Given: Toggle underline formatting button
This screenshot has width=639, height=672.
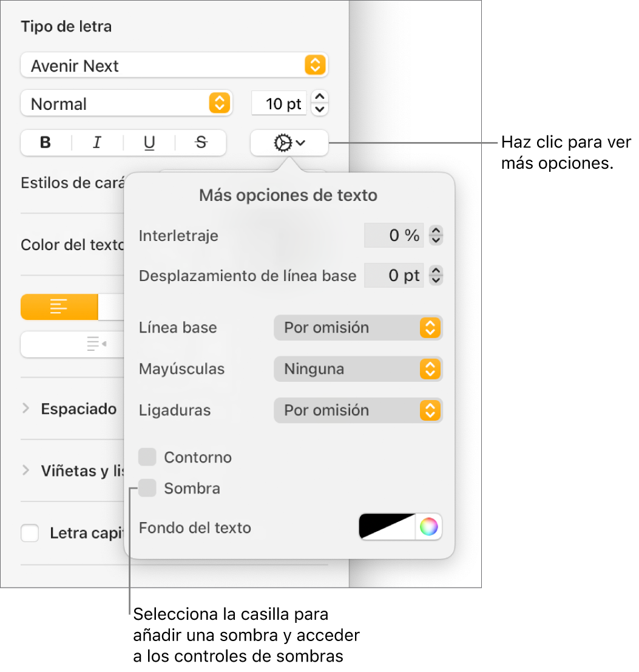Looking at the screenshot, I should pos(149,143).
